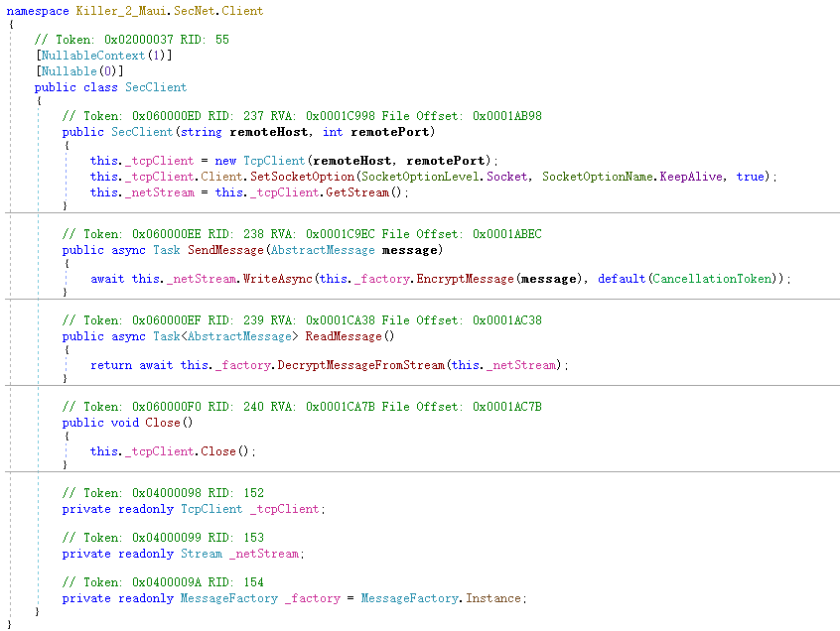This screenshot has width=840, height=631.
Task: Click the MessageFactory.Instance property
Action: pos(492,599)
